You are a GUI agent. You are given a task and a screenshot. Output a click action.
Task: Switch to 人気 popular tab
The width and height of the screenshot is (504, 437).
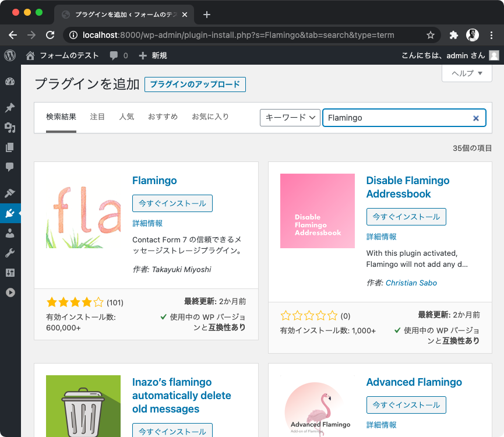point(126,117)
